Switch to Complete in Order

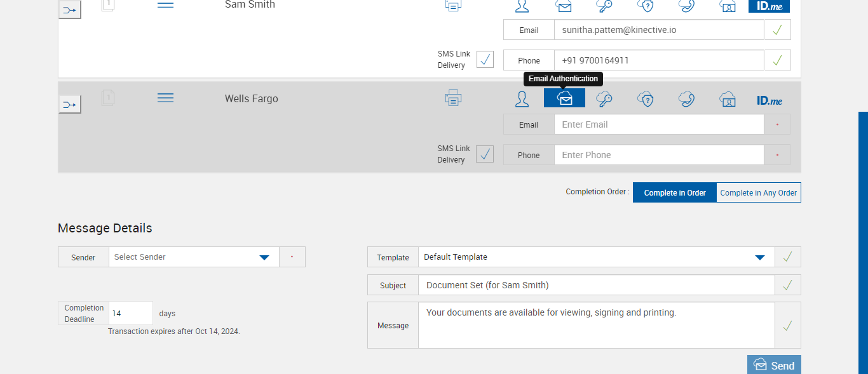(674, 193)
